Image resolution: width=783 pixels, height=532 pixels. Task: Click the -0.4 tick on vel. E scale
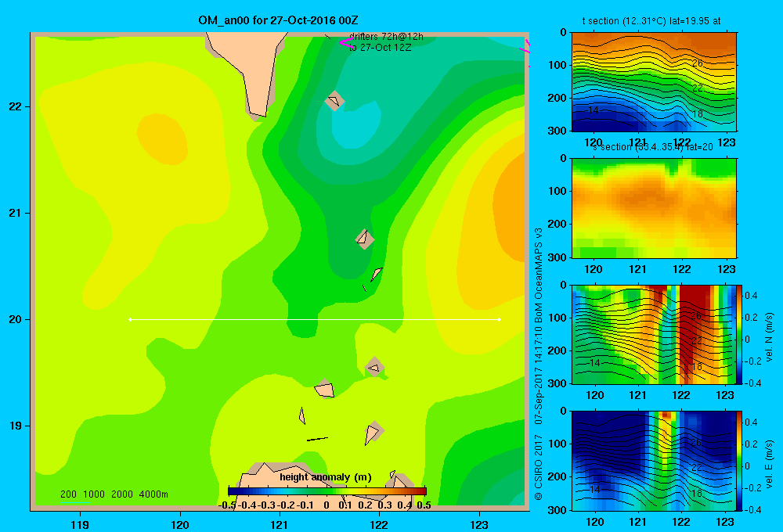click(751, 509)
